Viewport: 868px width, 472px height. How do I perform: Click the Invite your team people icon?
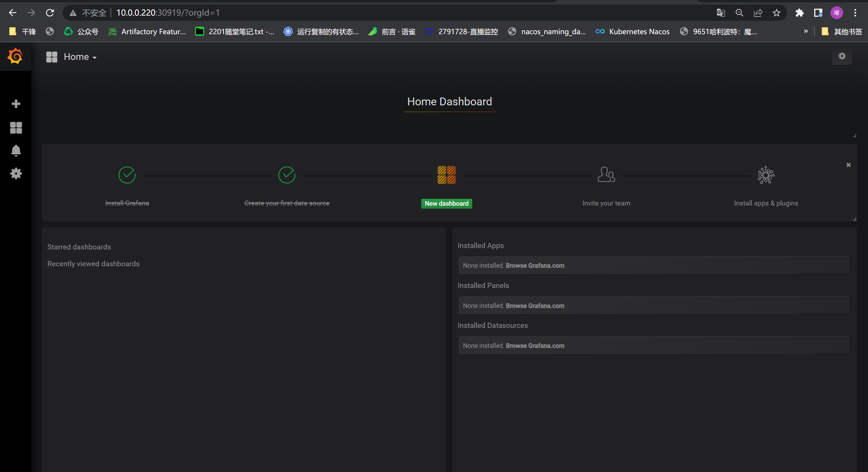tap(606, 175)
